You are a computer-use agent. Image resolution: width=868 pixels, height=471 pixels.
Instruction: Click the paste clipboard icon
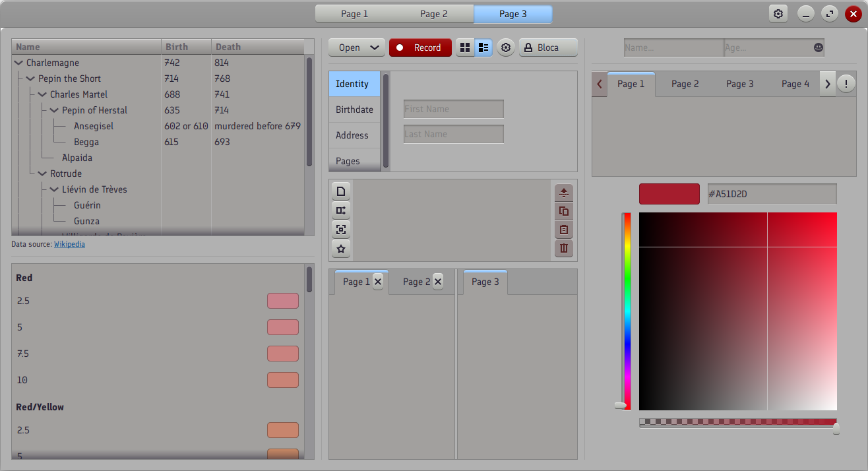564,230
